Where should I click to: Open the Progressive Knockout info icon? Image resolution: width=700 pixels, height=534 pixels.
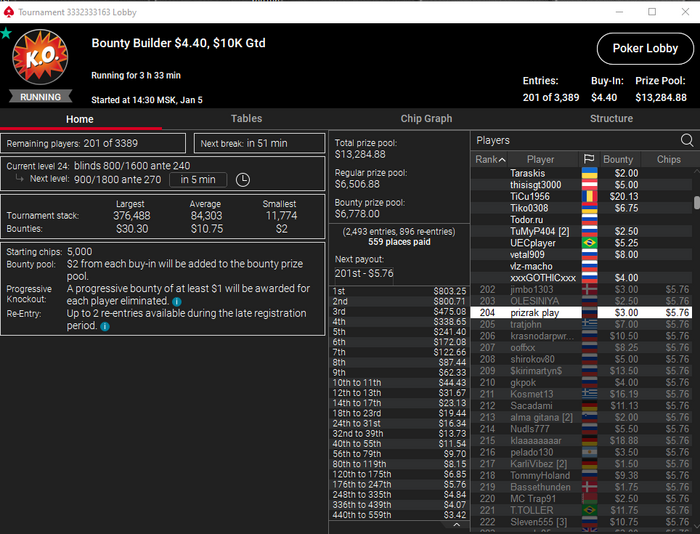(x=177, y=301)
